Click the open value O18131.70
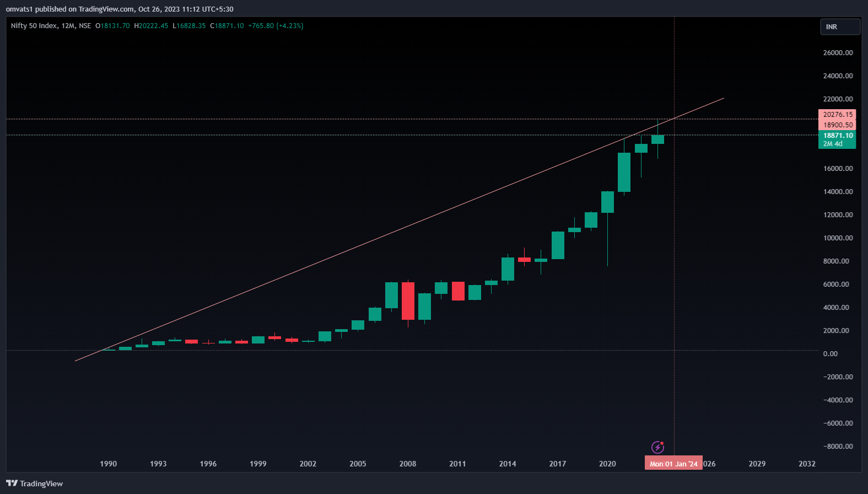Viewport: 868px width, 494px height. point(112,26)
